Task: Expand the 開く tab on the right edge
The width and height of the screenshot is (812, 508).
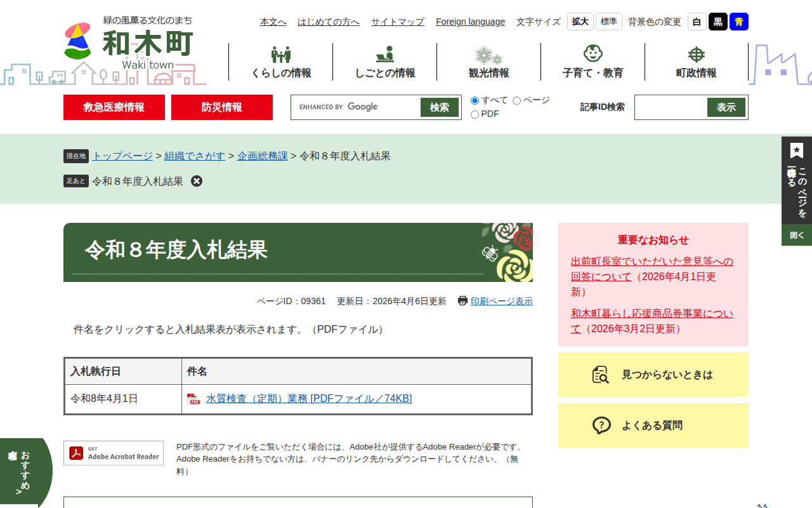Action: click(796, 234)
